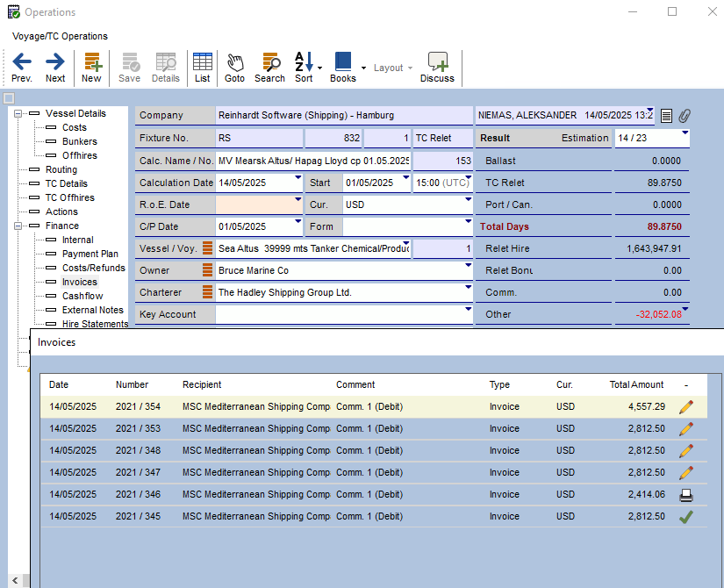This screenshot has width=724, height=588.
Task: Open the Calculation Date dropdown arrow
Action: (297, 177)
